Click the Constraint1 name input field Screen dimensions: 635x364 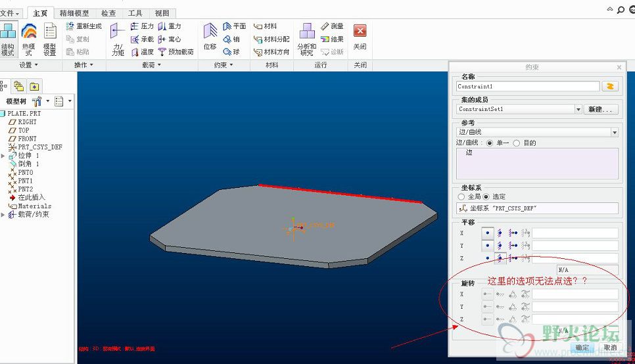tap(528, 86)
